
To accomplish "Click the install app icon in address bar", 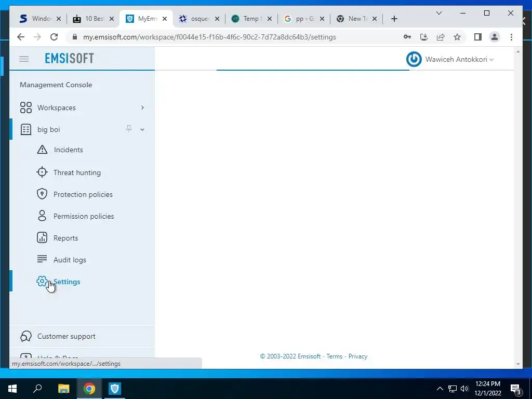I will tap(424, 37).
